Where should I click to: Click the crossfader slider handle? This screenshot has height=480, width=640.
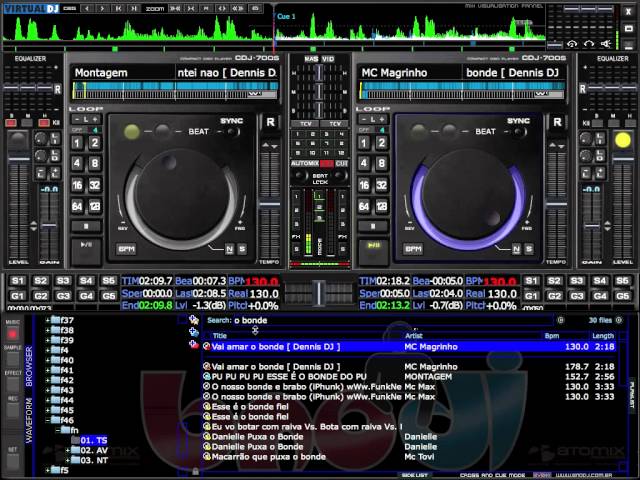(319, 293)
